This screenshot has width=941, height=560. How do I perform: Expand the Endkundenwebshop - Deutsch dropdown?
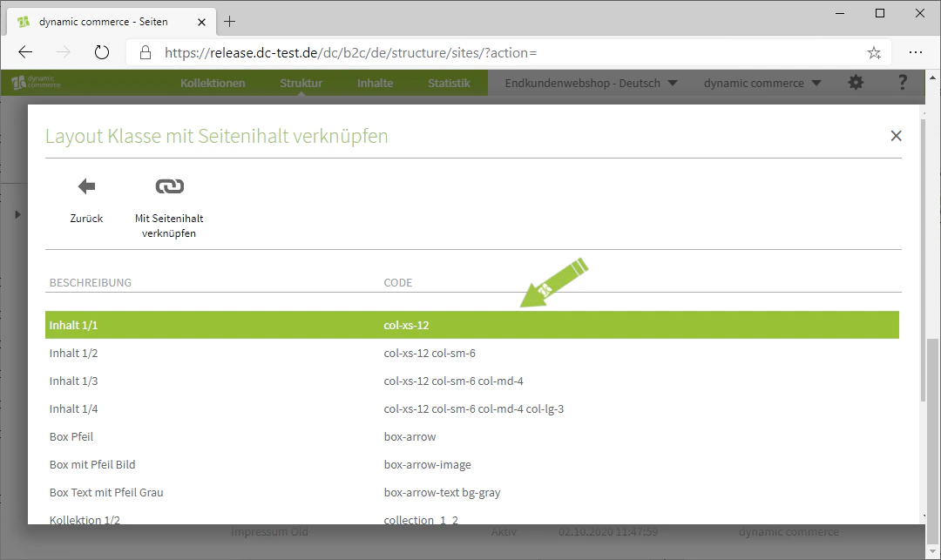pyautogui.click(x=591, y=83)
